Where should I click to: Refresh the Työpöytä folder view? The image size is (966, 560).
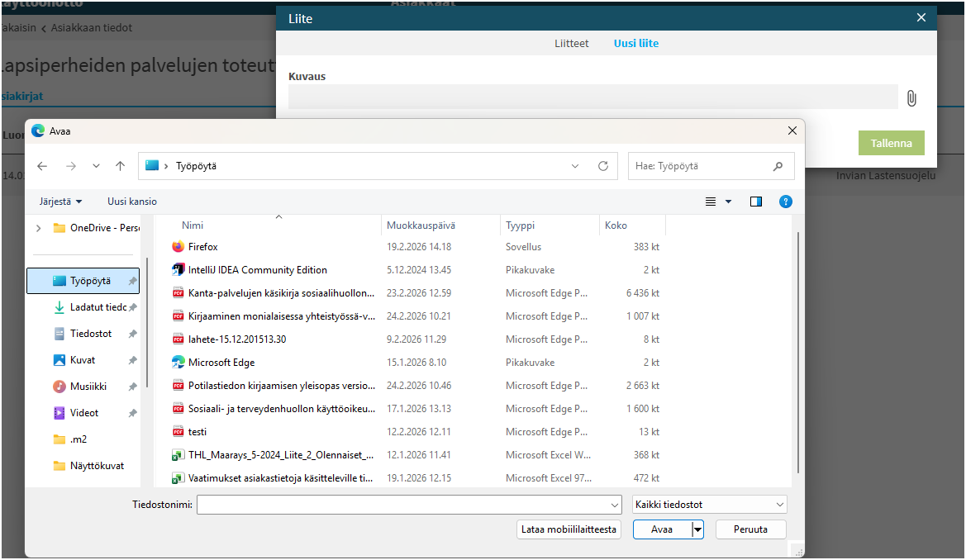pos(603,166)
